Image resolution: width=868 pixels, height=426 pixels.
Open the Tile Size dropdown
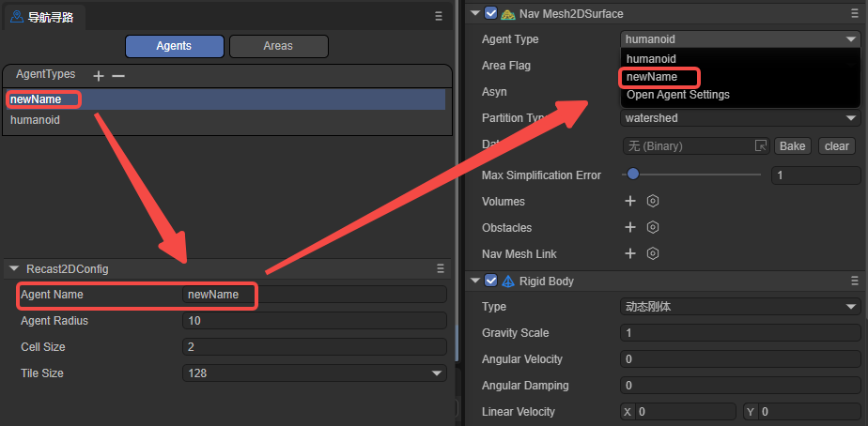314,373
